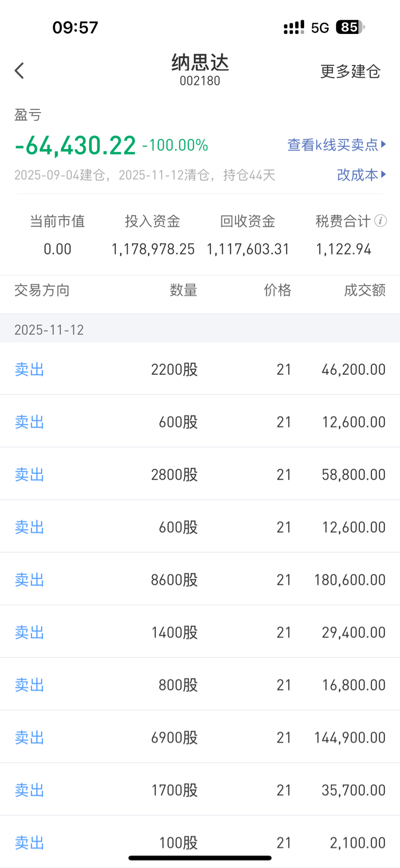The image size is (400, 868).
Task: Tap the 09:57 clock in status bar
Action: click(x=76, y=27)
